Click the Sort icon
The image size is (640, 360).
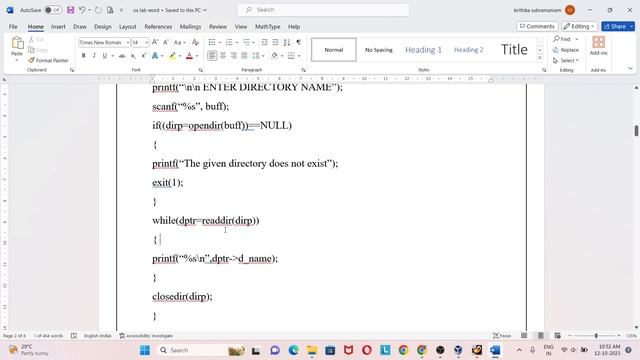pyautogui.click(x=287, y=42)
